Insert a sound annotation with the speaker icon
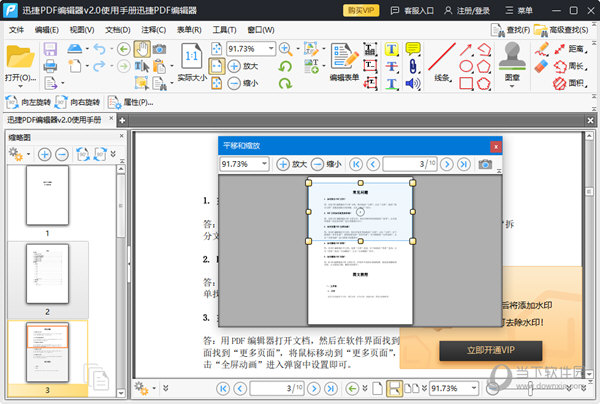Screen dimensions: 600x404 (413, 83)
